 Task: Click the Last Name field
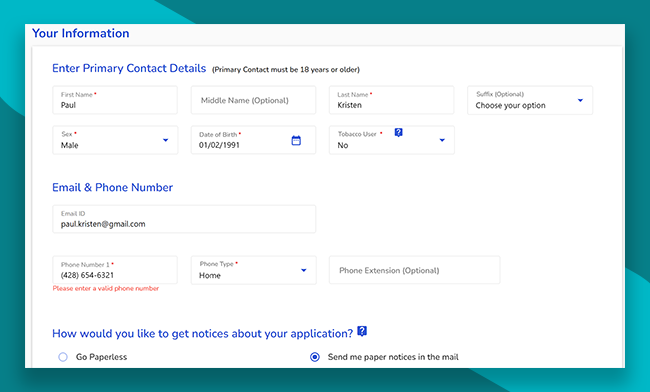[391, 100]
